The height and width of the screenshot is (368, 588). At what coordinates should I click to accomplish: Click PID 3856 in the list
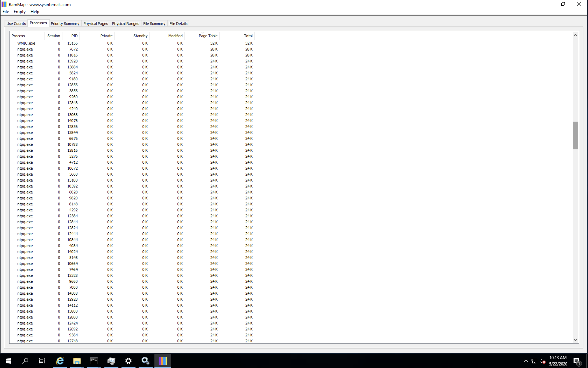point(73,91)
